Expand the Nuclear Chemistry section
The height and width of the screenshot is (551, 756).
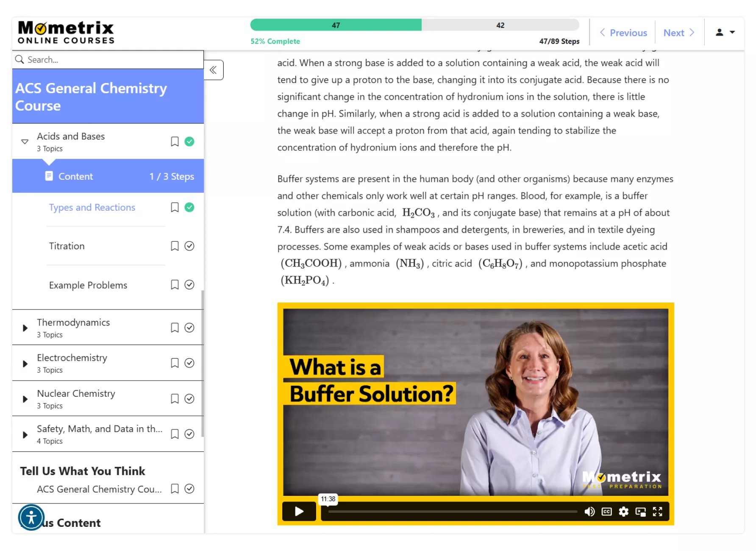[25, 399]
